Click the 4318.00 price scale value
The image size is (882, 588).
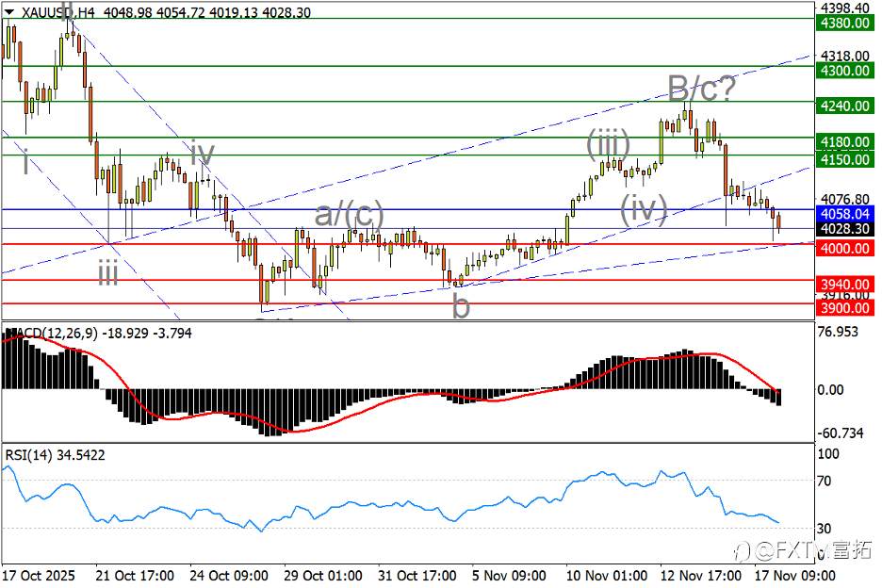click(845, 56)
